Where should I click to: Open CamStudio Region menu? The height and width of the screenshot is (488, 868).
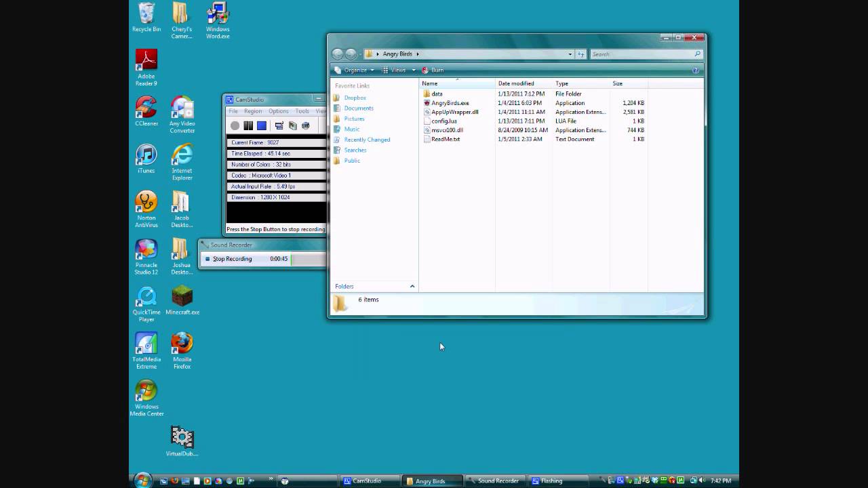253,111
